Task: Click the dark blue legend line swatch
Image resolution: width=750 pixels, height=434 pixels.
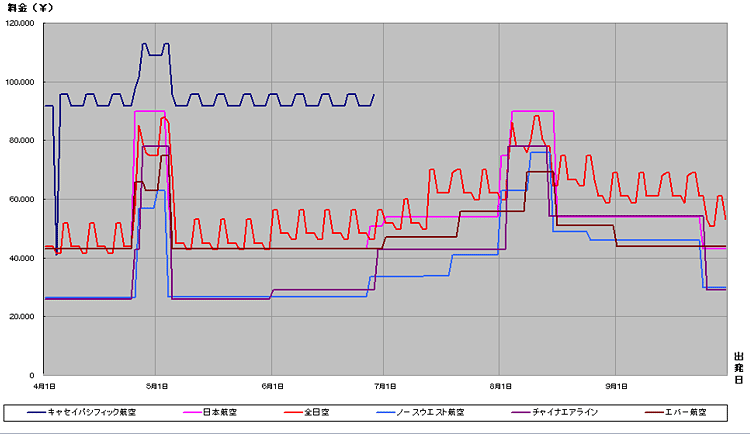Action: point(37,412)
